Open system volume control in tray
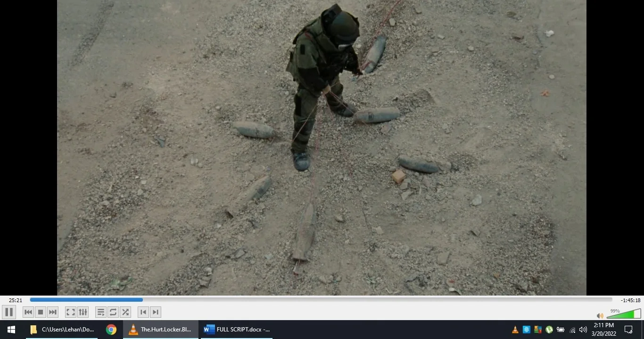The height and width of the screenshot is (339, 644). point(583,330)
